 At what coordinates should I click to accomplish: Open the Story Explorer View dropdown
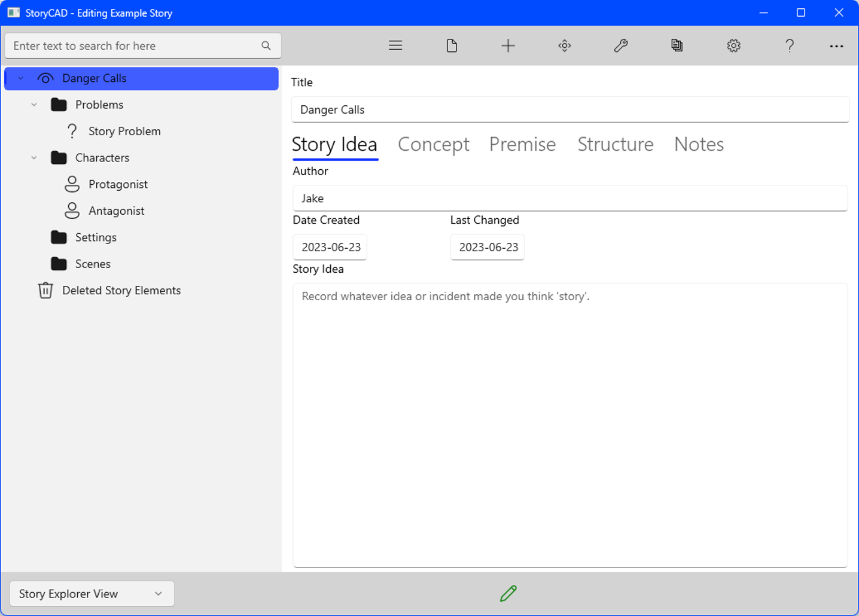[92, 593]
